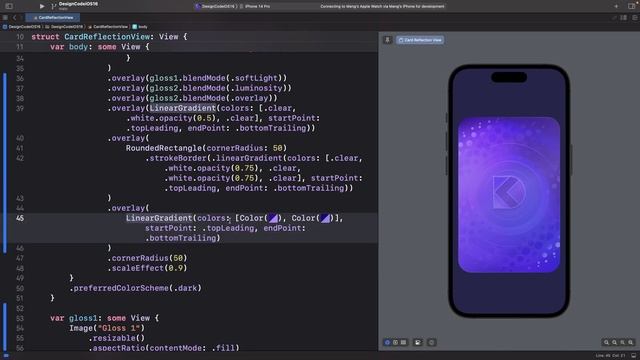Click the first Color literal swatch on line 45
This screenshot has width=640, height=360.
pos(273,218)
